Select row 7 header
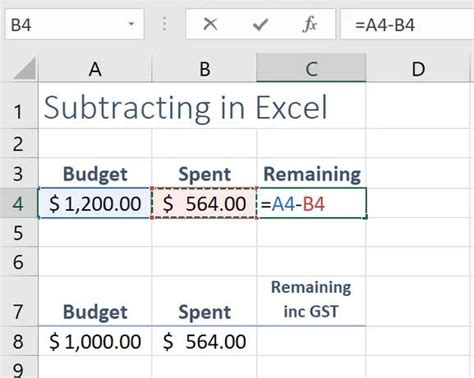 19,301
